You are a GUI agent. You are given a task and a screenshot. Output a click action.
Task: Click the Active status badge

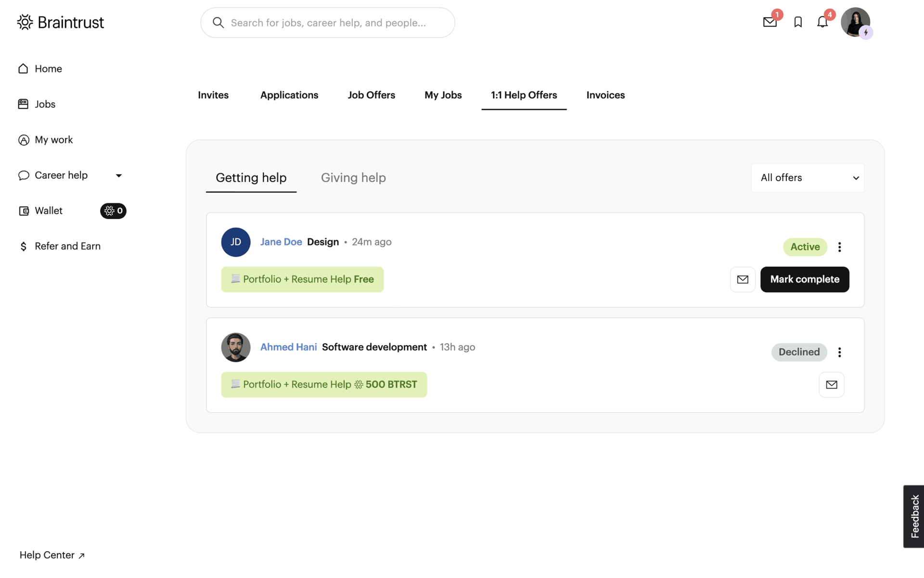805,247
